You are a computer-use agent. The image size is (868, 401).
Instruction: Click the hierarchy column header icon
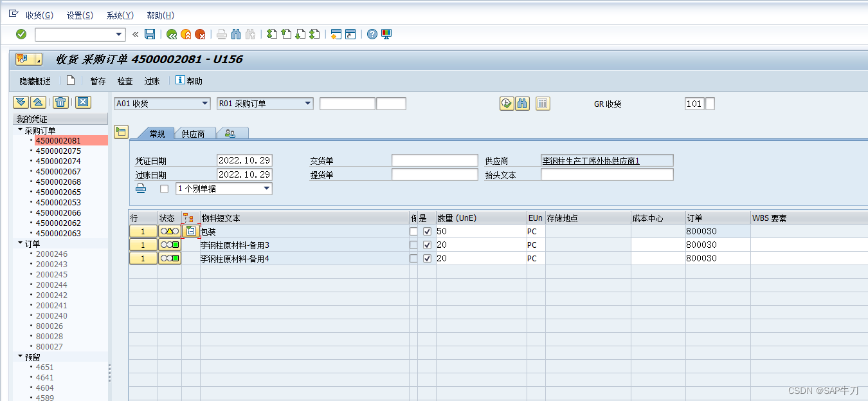click(x=188, y=218)
